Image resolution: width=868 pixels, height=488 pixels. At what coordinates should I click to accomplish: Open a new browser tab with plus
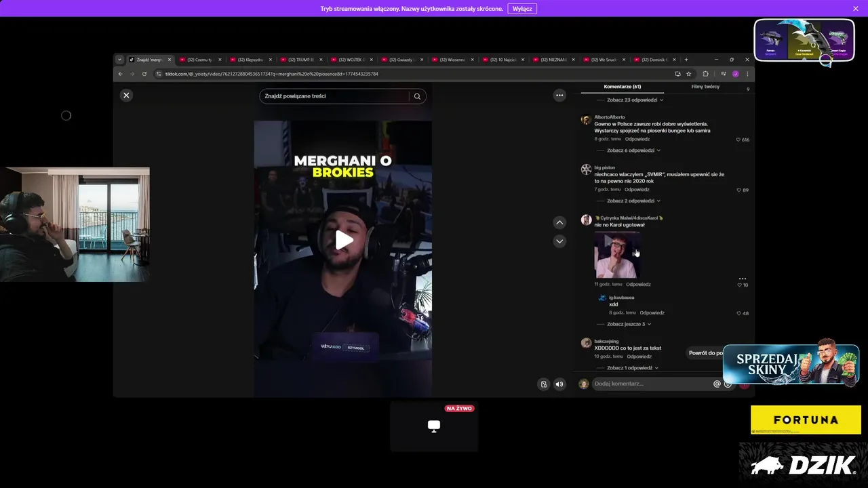point(686,60)
